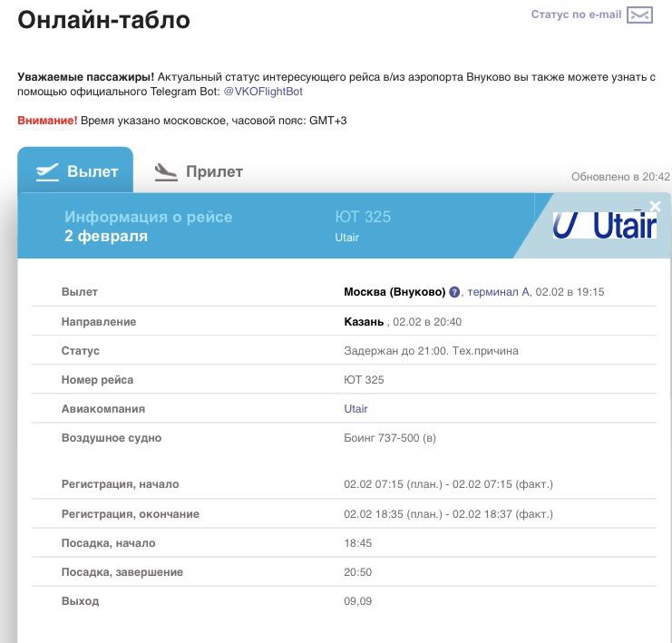
Task: Click aircraft value 'Боинг 737-500 (в)'
Action: click(x=390, y=438)
